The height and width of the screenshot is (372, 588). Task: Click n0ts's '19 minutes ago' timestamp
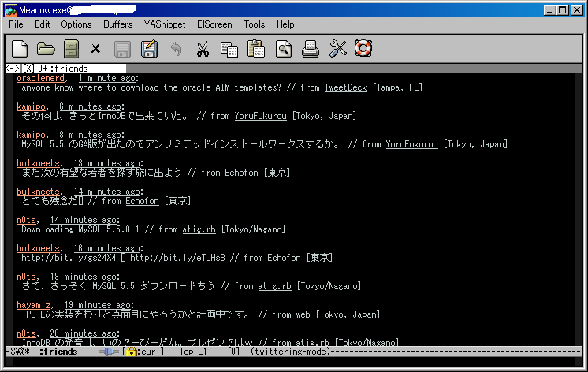coord(84,277)
